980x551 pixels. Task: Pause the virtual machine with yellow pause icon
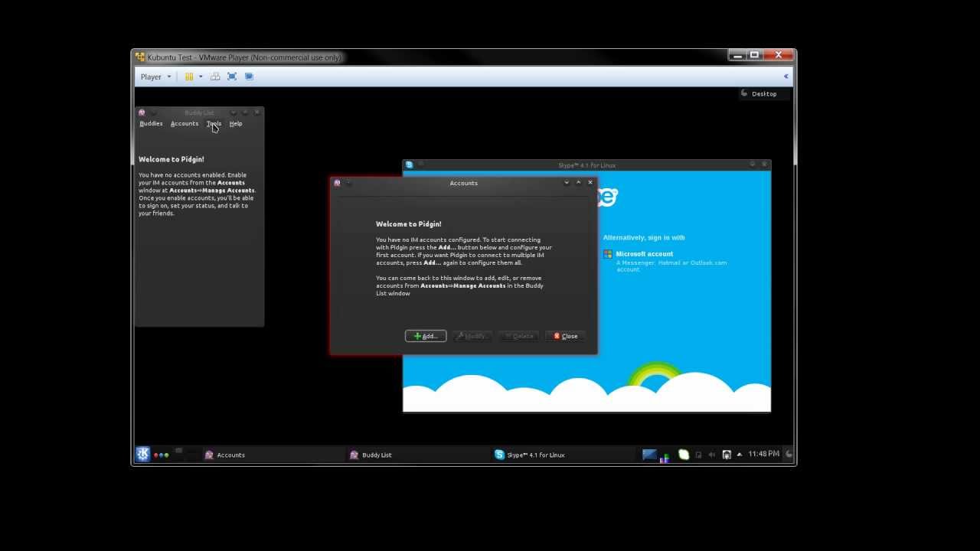coord(188,77)
